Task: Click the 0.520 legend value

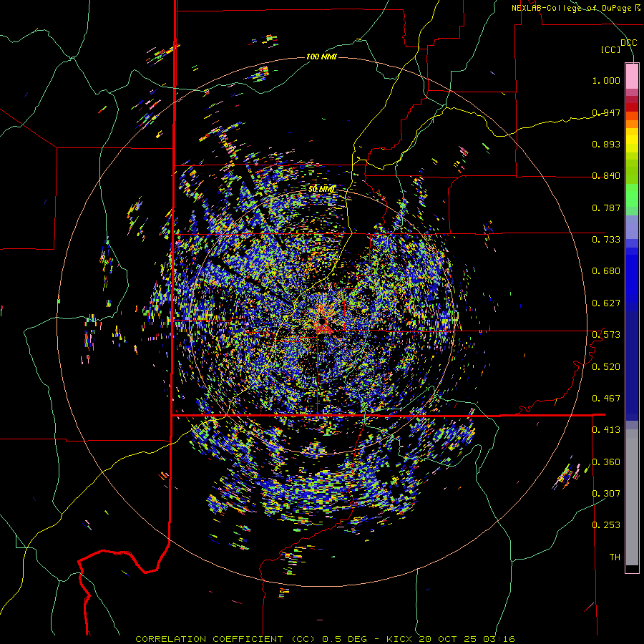Action: click(606, 367)
